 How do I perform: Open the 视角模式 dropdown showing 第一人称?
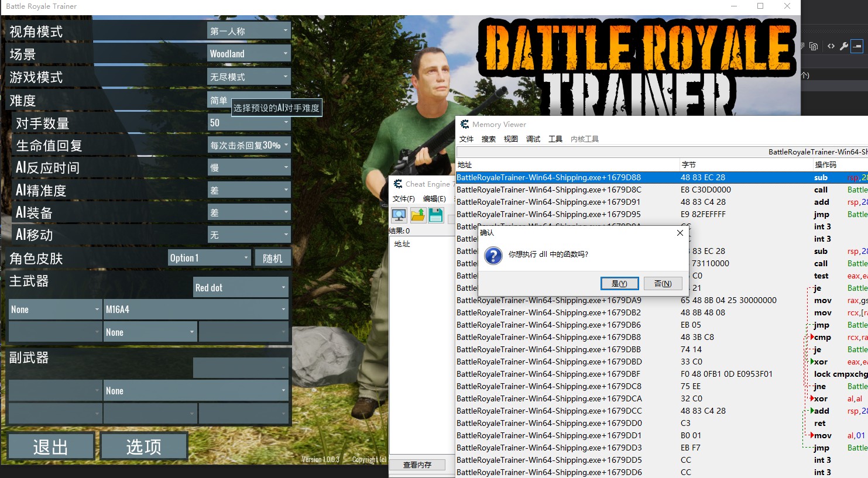point(249,31)
